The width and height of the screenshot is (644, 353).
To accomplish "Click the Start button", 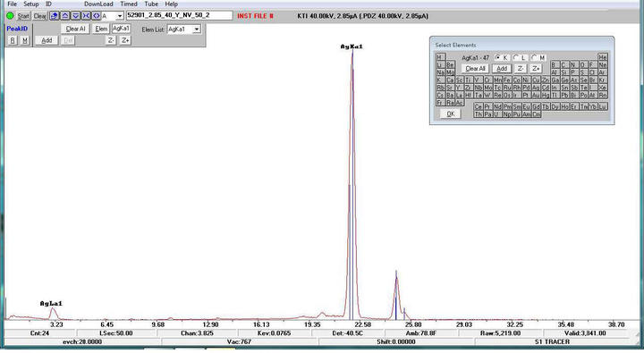I will (23, 16).
